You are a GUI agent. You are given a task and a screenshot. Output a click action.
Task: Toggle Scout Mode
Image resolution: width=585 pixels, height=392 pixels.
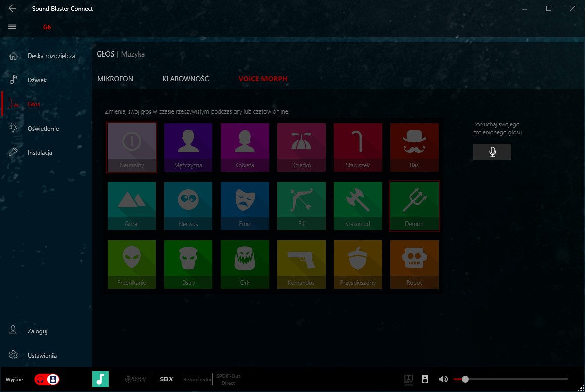pyautogui.click(x=135, y=379)
